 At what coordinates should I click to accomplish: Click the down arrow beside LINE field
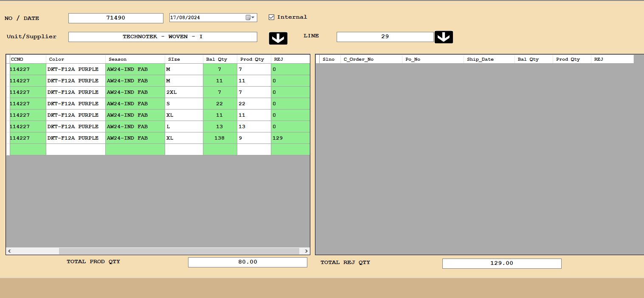(x=444, y=37)
